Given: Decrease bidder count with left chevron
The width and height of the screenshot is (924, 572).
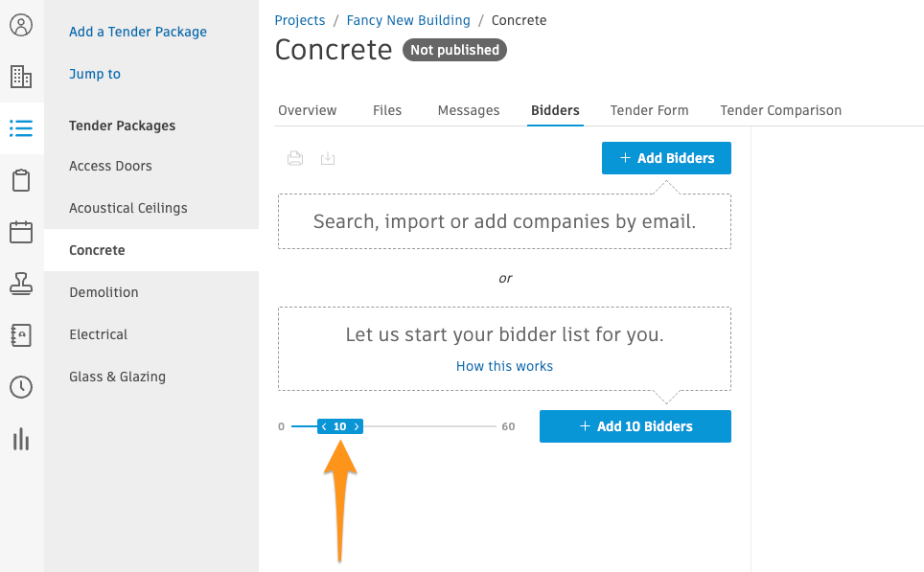Looking at the screenshot, I should pyautogui.click(x=324, y=426).
